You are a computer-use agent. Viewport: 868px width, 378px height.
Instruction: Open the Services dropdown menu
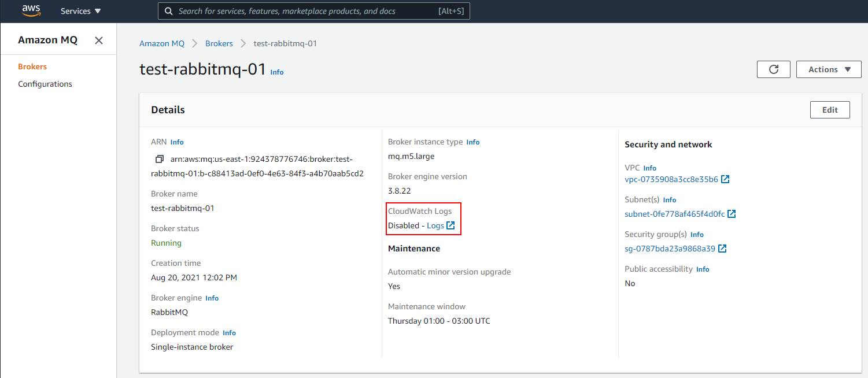point(80,11)
